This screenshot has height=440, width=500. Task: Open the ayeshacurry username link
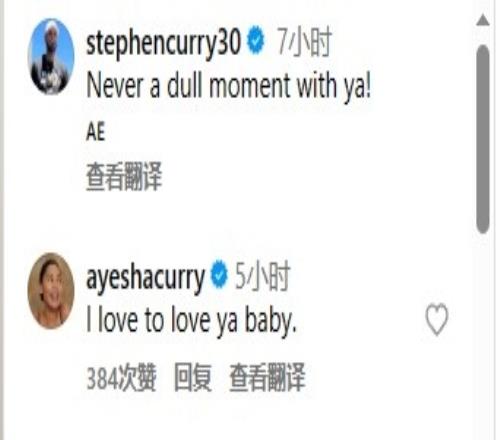pos(145,278)
